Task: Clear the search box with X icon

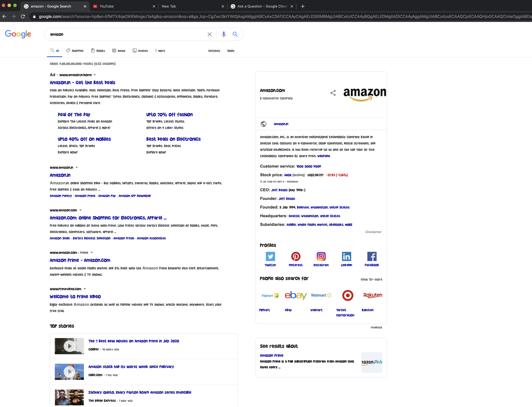Action: (x=209, y=34)
